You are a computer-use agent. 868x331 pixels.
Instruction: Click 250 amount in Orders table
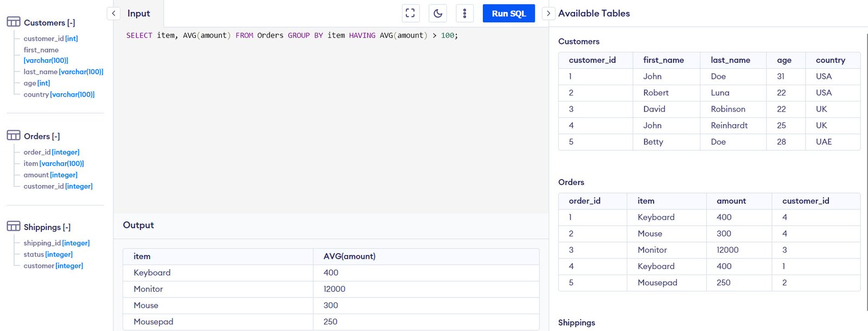(724, 283)
